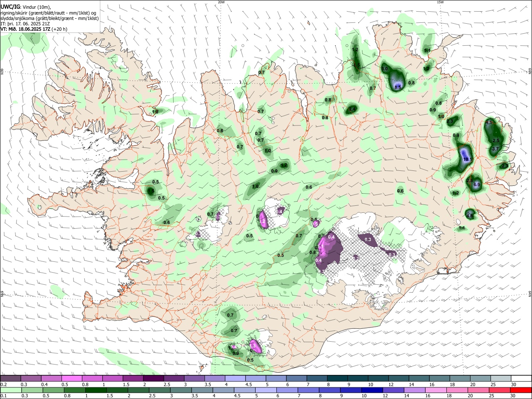Image resolution: width=532 pixels, height=399 pixels.
Task: Click the darkest purple snow swatch labeled 2
Action: click(x=153, y=379)
